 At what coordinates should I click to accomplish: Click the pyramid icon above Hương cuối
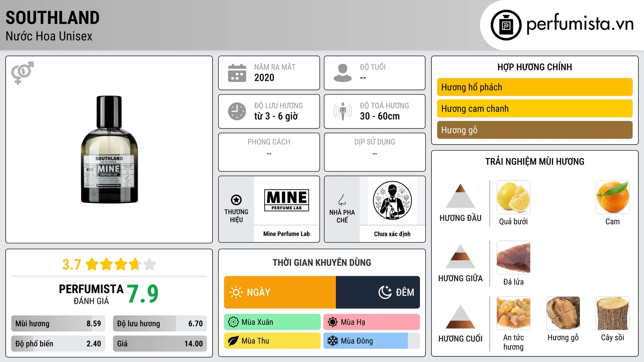460,316
